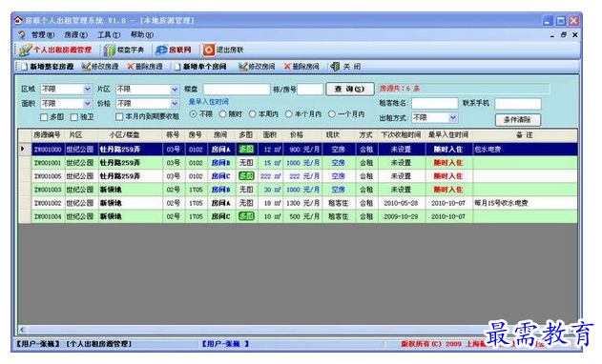Click into the 楼盘 text field
Viewport: 602px width, 364px height.
[237, 90]
